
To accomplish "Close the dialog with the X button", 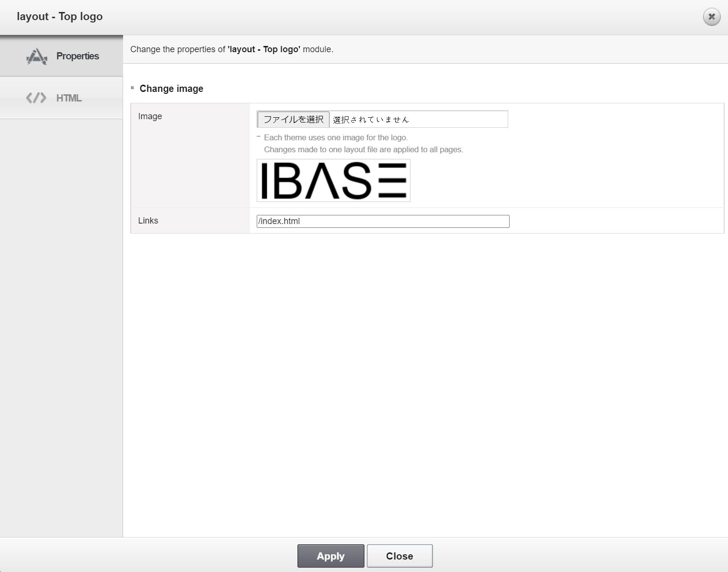I will click(x=712, y=17).
